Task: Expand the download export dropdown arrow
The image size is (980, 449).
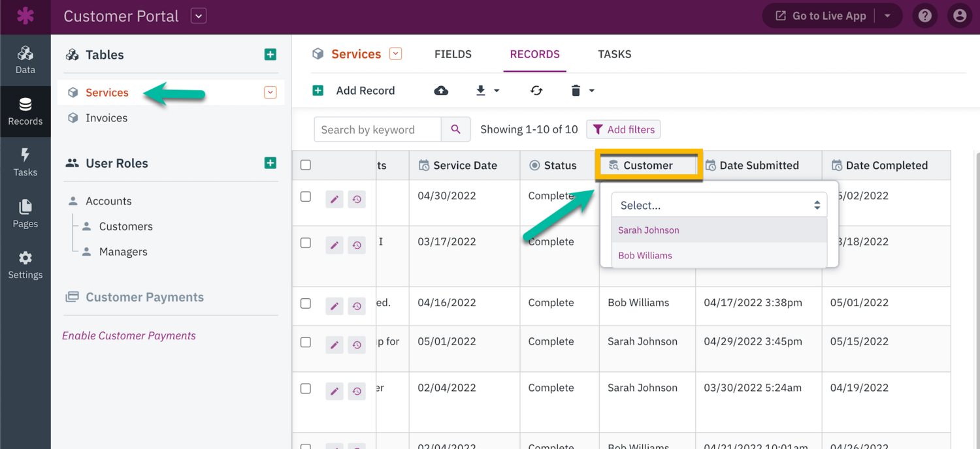Action: pyautogui.click(x=497, y=91)
